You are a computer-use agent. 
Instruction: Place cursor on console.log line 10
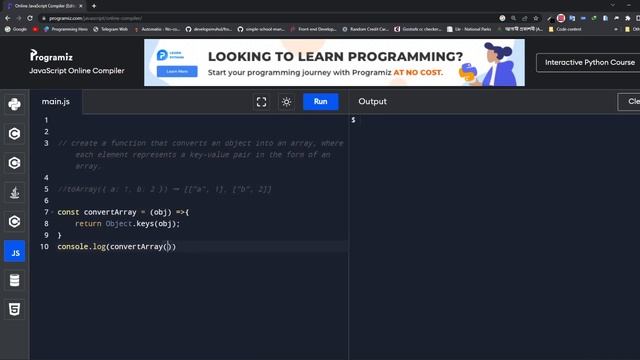coord(117,247)
